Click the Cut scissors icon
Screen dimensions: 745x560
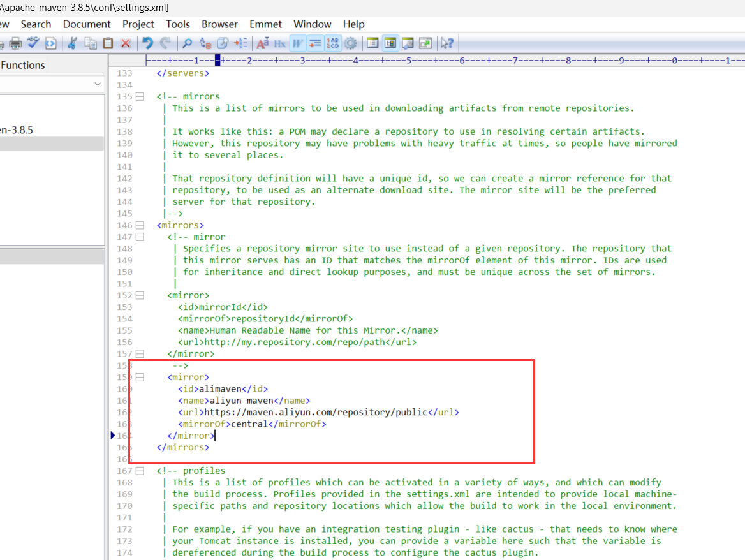72,43
